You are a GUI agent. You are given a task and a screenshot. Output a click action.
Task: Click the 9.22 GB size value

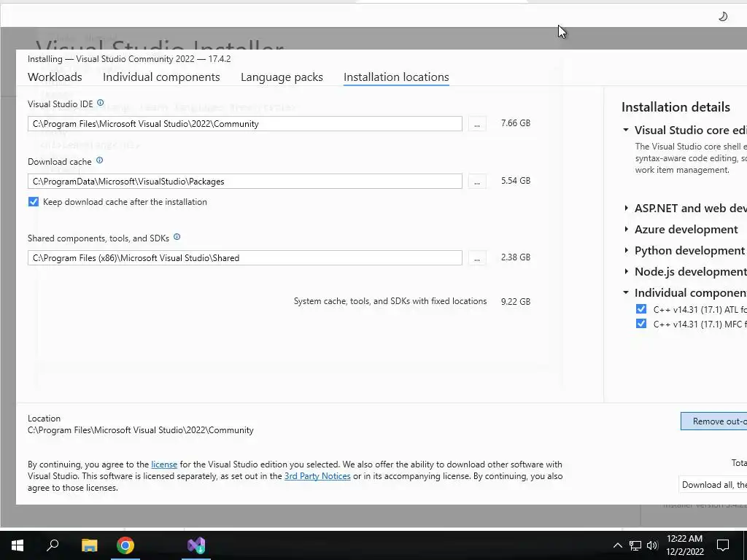click(x=516, y=302)
